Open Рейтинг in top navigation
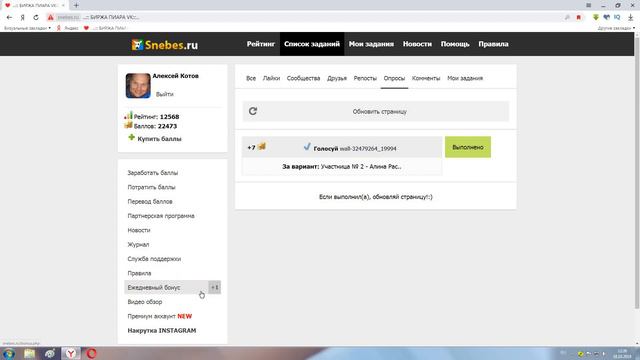Screen dimensions: 640x360 261,44
